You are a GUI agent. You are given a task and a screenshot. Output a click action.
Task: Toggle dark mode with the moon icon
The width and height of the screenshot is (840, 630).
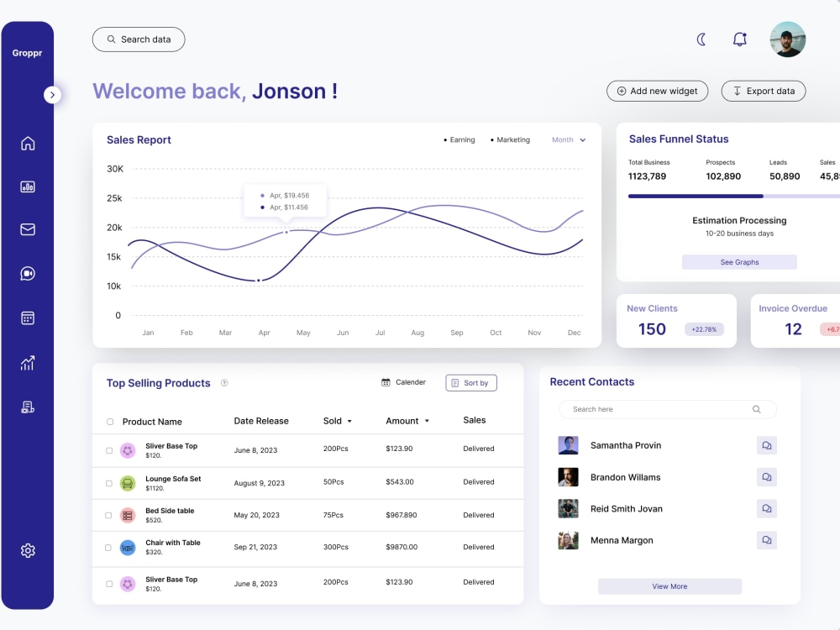coord(701,39)
